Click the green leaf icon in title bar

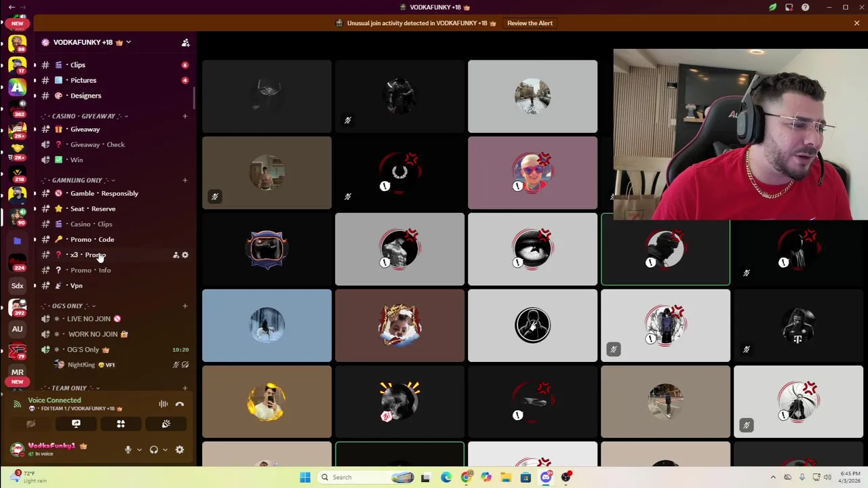tap(772, 7)
